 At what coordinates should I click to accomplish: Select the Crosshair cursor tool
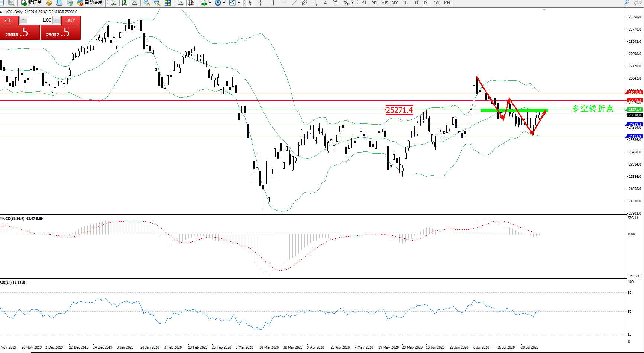point(261,3)
